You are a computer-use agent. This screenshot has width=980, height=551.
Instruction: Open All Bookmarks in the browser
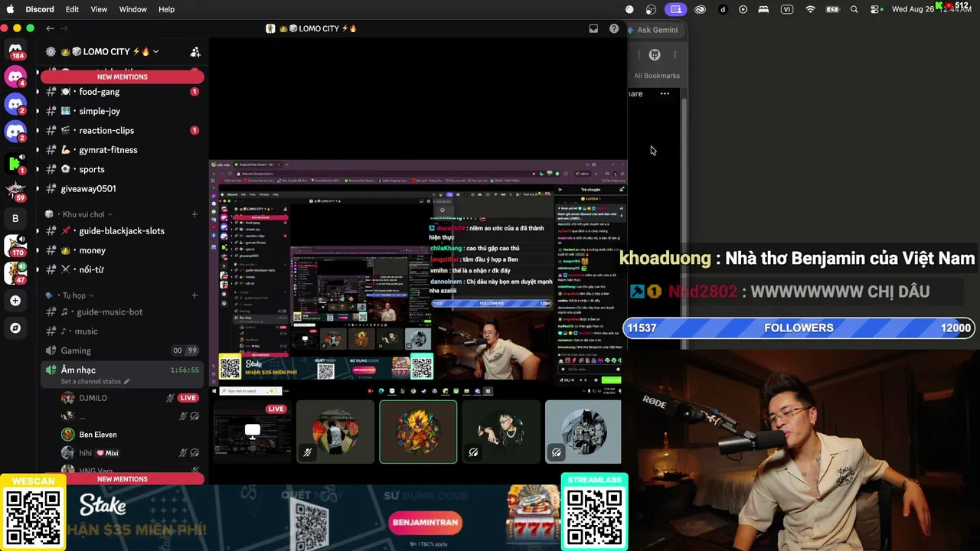click(x=656, y=76)
